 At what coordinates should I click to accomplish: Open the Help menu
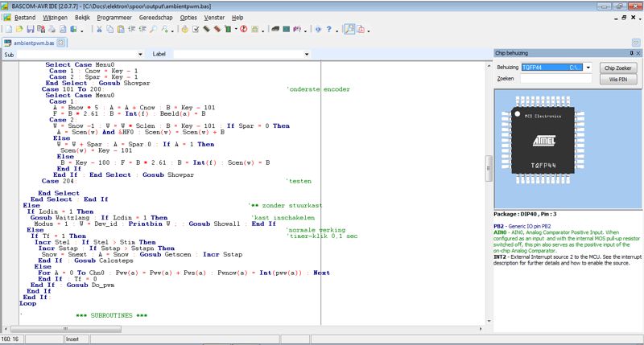237,18
